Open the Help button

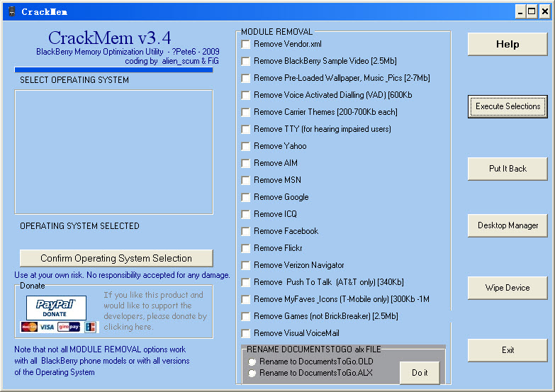click(x=508, y=44)
